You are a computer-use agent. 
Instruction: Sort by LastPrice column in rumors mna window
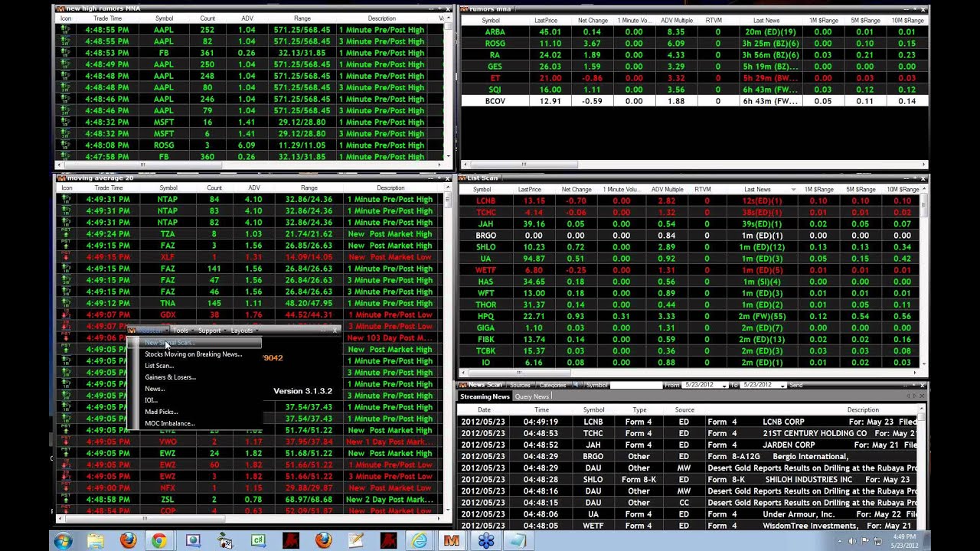546,21
